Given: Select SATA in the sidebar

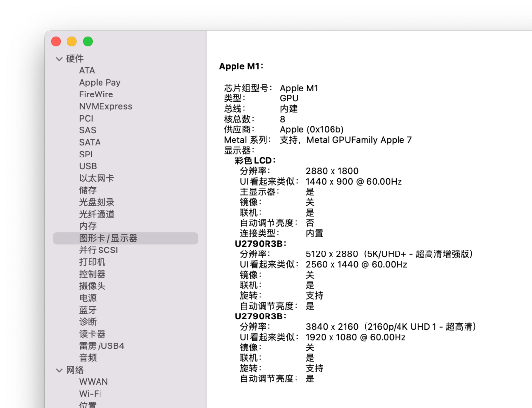Looking at the screenshot, I should [90, 142].
